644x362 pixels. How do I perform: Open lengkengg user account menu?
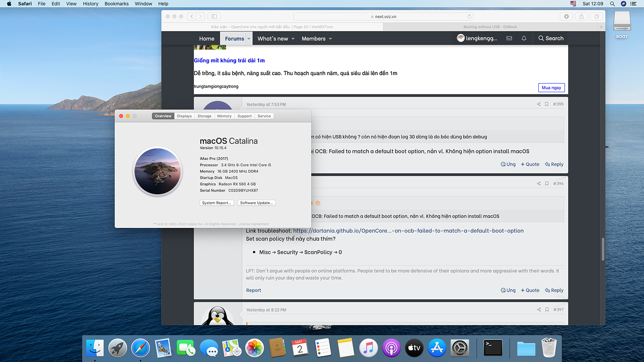(x=477, y=38)
